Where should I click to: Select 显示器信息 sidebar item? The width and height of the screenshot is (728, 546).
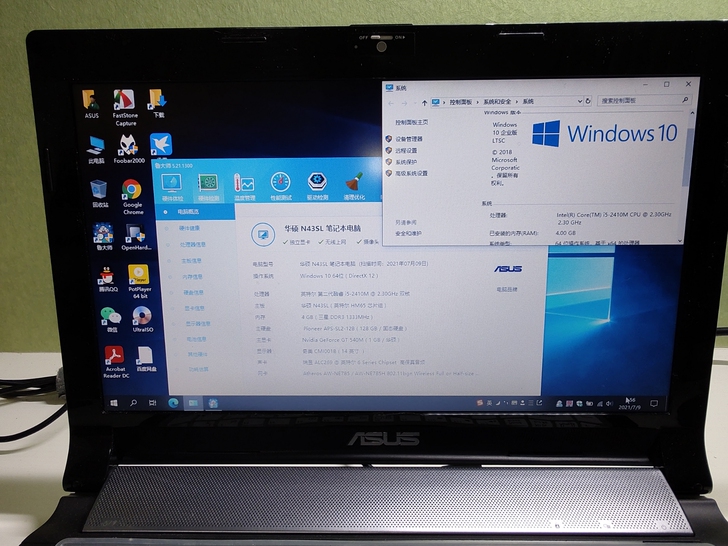point(198,324)
